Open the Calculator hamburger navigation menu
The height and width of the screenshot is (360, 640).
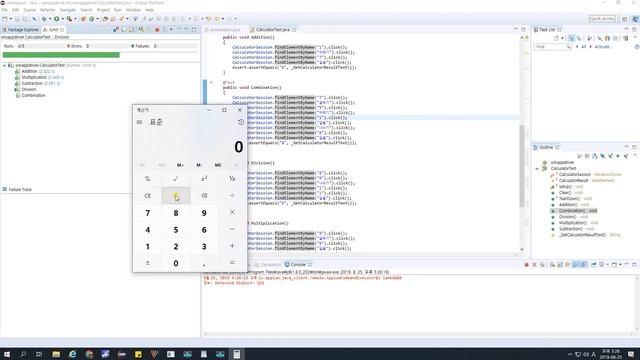[139, 122]
